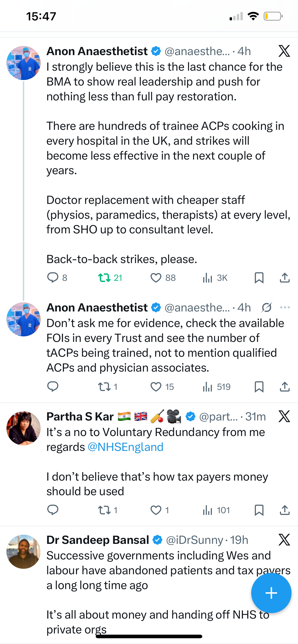Open Partha S Kar's profile picture
This screenshot has height=644, width=298.
24,428
